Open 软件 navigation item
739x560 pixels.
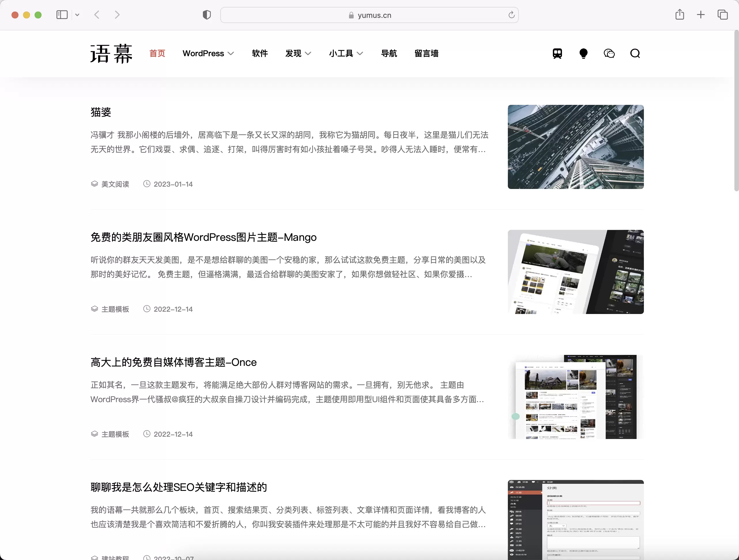(x=260, y=53)
